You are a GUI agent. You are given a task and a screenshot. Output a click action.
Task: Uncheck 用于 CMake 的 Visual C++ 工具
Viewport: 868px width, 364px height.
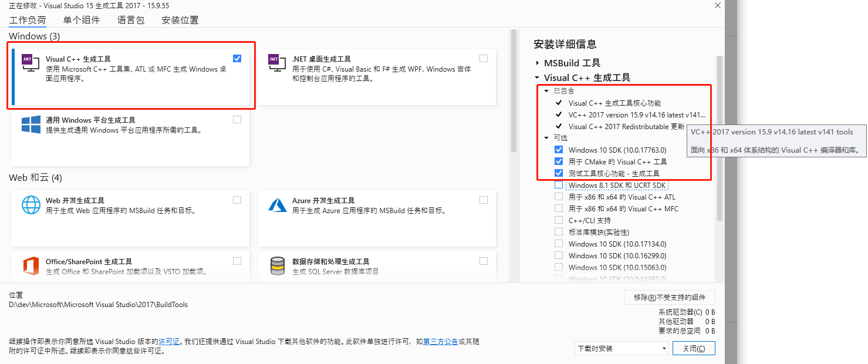[x=558, y=161]
